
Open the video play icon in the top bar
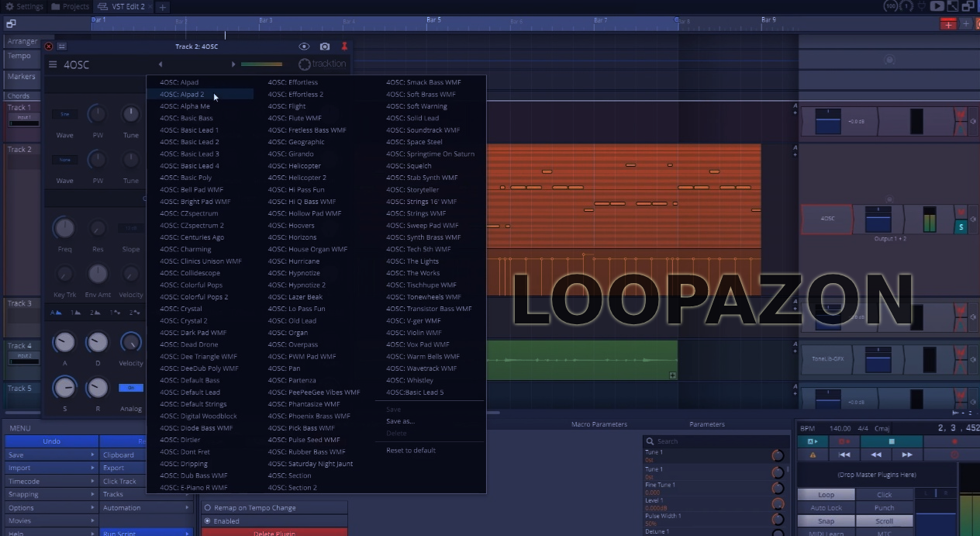point(937,6)
